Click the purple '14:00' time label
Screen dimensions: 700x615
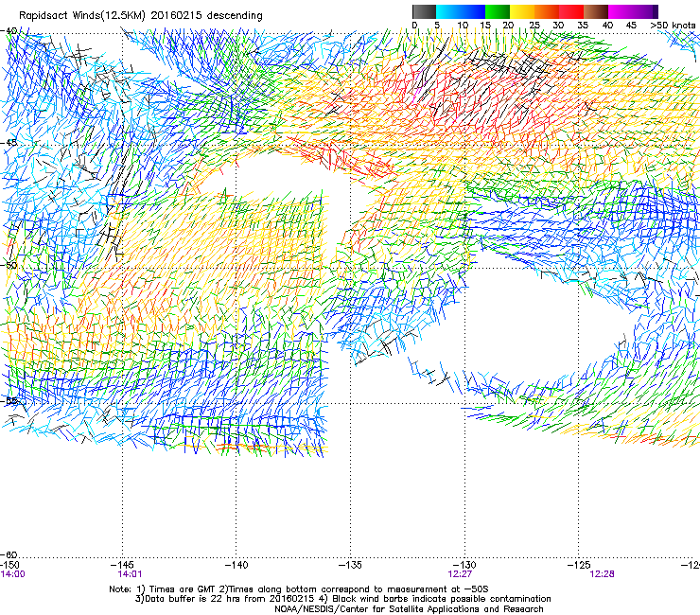pos(13,574)
